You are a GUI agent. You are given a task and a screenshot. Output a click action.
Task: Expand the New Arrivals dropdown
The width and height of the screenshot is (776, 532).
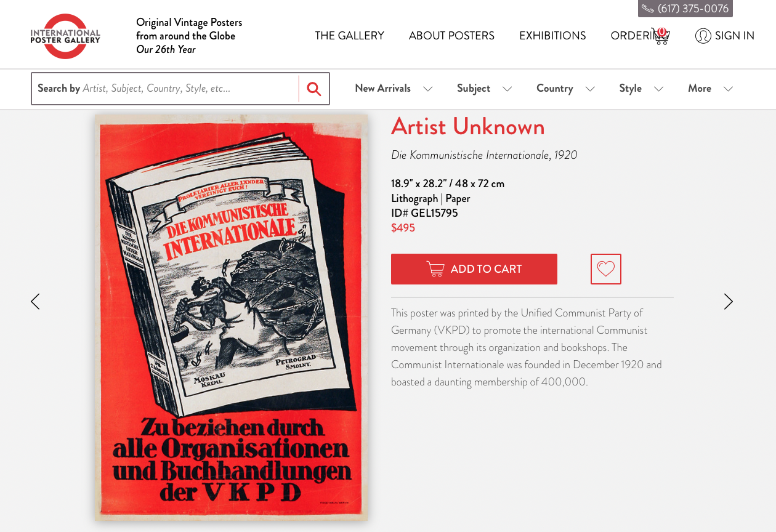394,89
